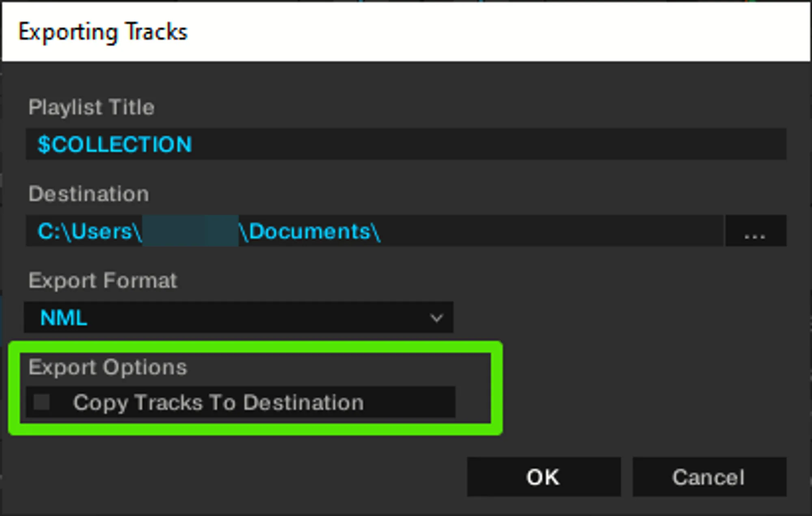This screenshot has width=812, height=516.
Task: Select the NML text in the format box
Action: [64, 318]
